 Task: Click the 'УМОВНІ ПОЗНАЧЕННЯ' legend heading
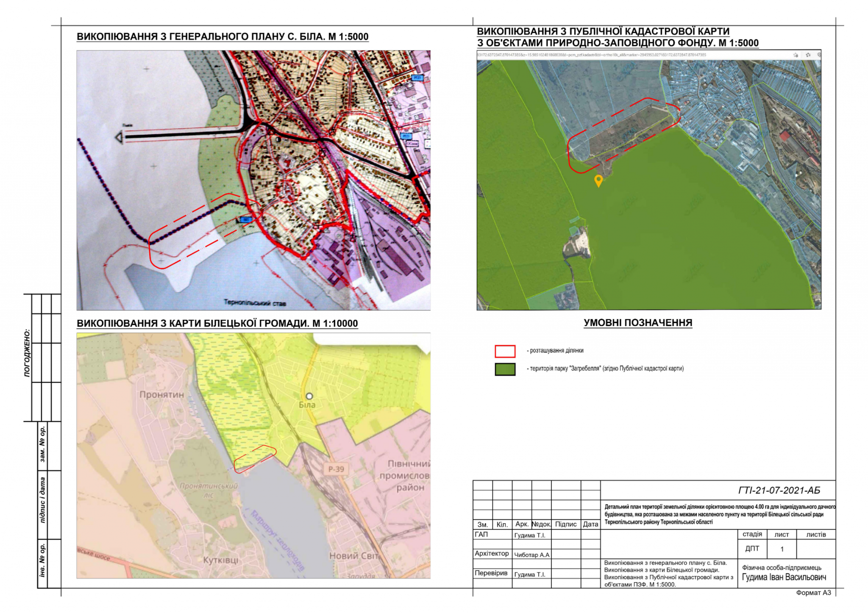click(638, 323)
